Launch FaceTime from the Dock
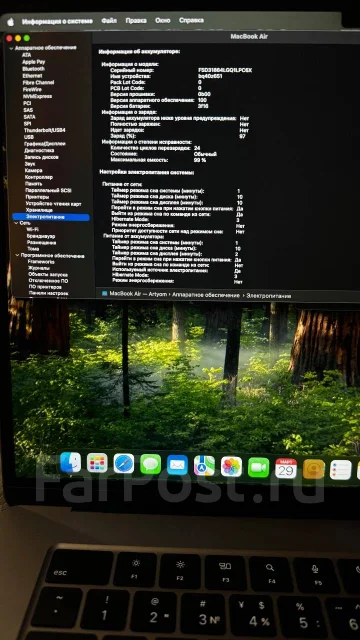The width and height of the screenshot is (360, 640). 259,468
